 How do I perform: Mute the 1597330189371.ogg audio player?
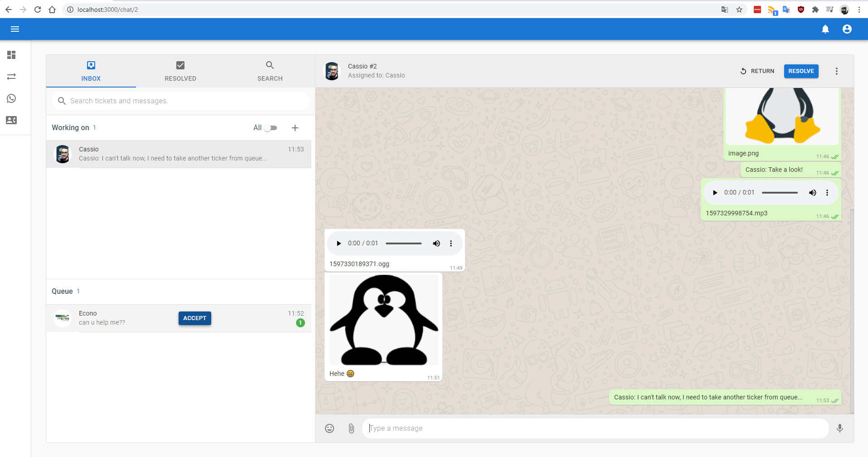pos(436,243)
